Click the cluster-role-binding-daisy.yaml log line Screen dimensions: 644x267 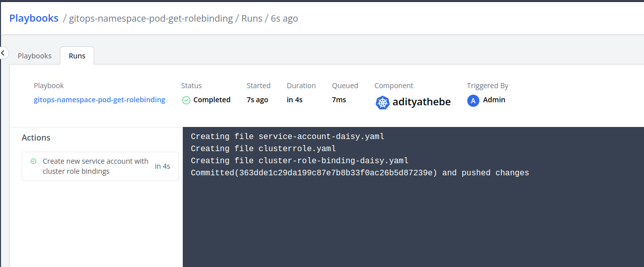(x=299, y=161)
